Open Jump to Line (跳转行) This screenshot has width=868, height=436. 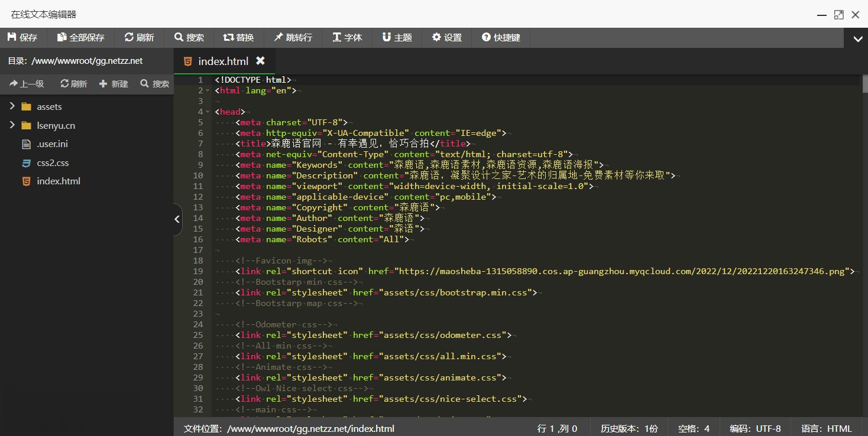tap(292, 37)
